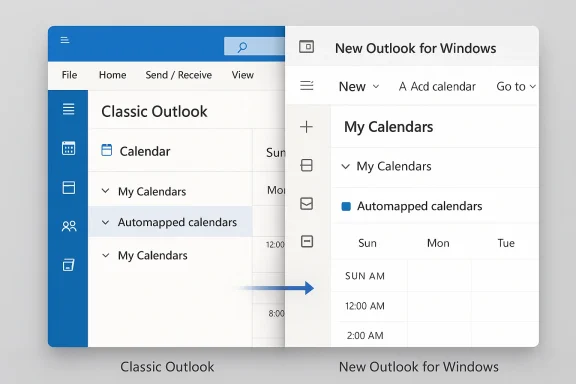This screenshot has height=384, width=576.
Task: Open the calendar grid icon in blue sidebar
Action: [x=68, y=148]
